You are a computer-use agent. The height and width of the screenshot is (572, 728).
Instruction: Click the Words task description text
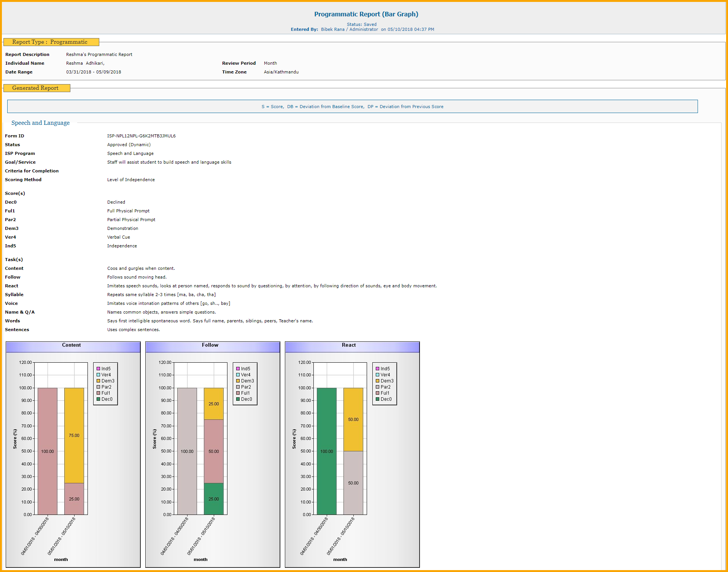[x=210, y=321]
